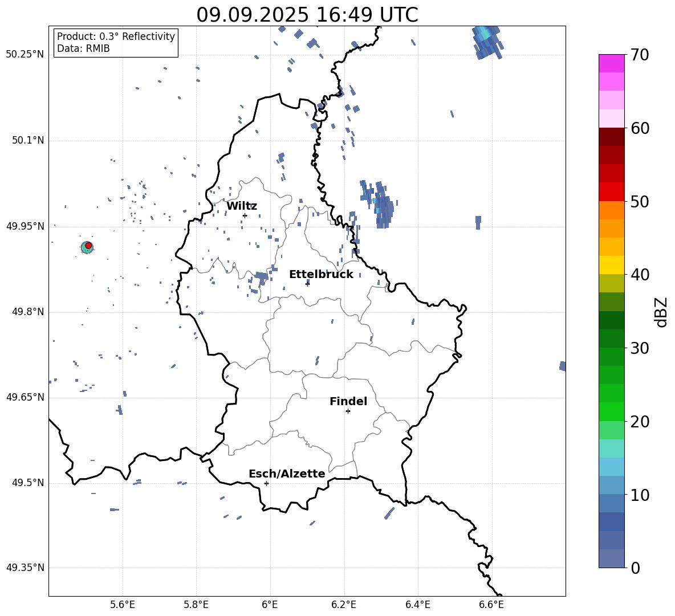Click the 49.5°N latitude label
This screenshot has height=616, width=675.
[28, 483]
